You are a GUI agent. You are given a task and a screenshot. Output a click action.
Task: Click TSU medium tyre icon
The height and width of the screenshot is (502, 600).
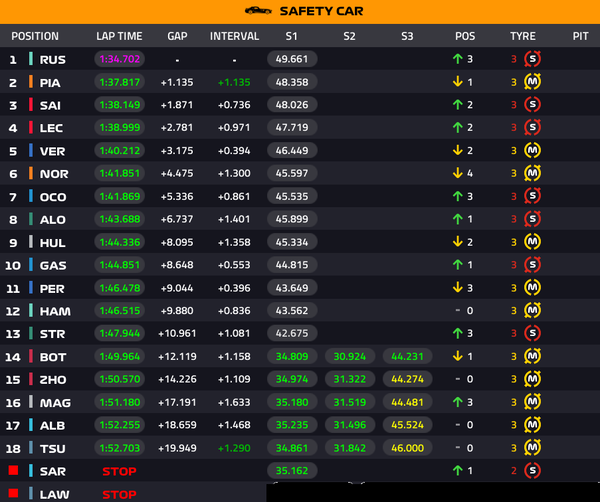(x=532, y=448)
